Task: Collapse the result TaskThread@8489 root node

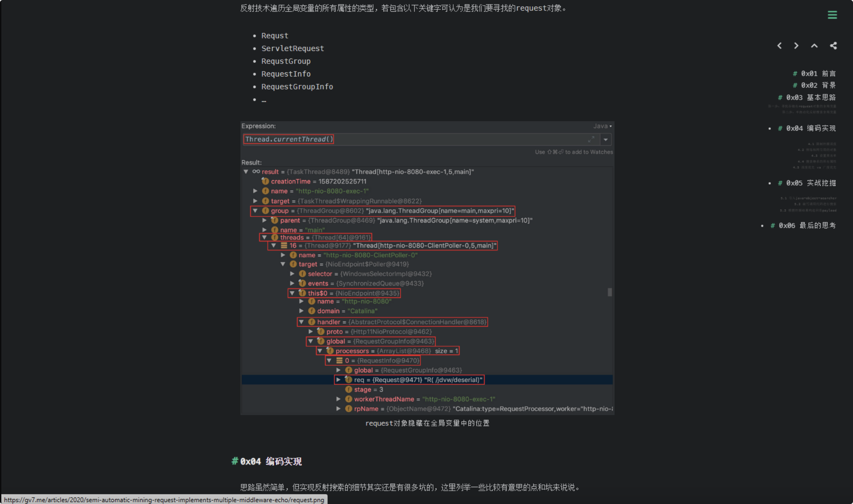Action: [x=246, y=172]
